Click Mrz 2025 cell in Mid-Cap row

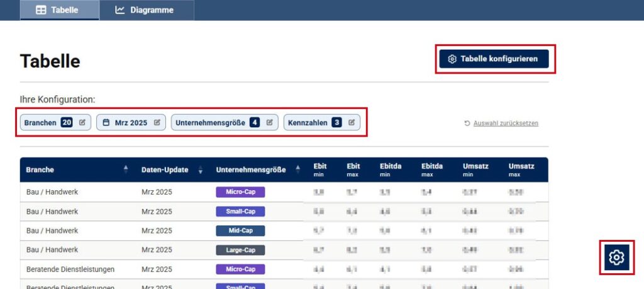157,230
